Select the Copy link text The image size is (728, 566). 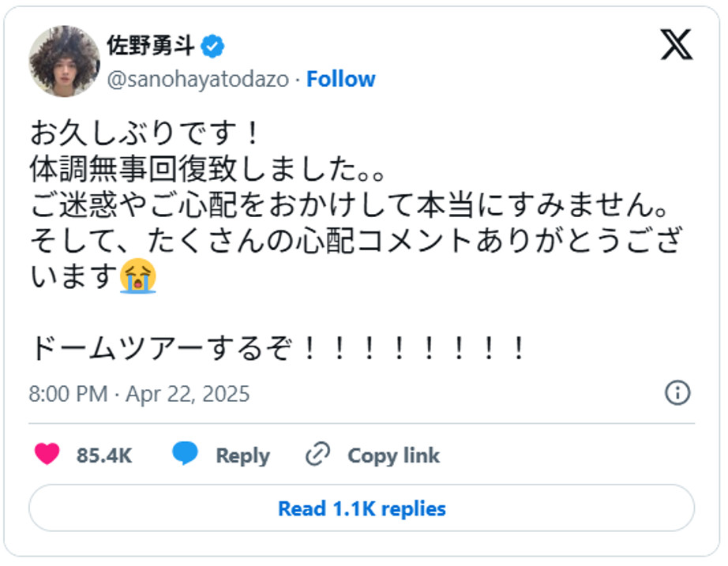pos(393,455)
